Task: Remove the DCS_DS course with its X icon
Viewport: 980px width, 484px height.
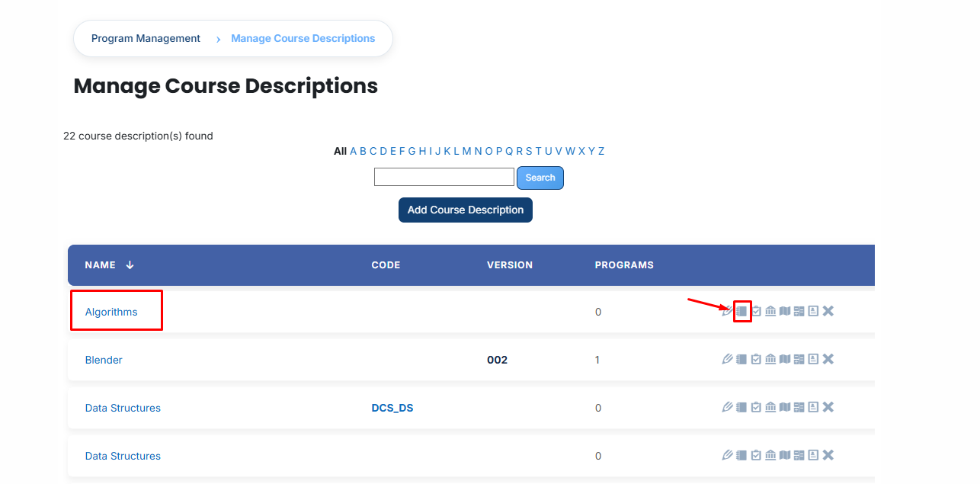Action: (828, 407)
